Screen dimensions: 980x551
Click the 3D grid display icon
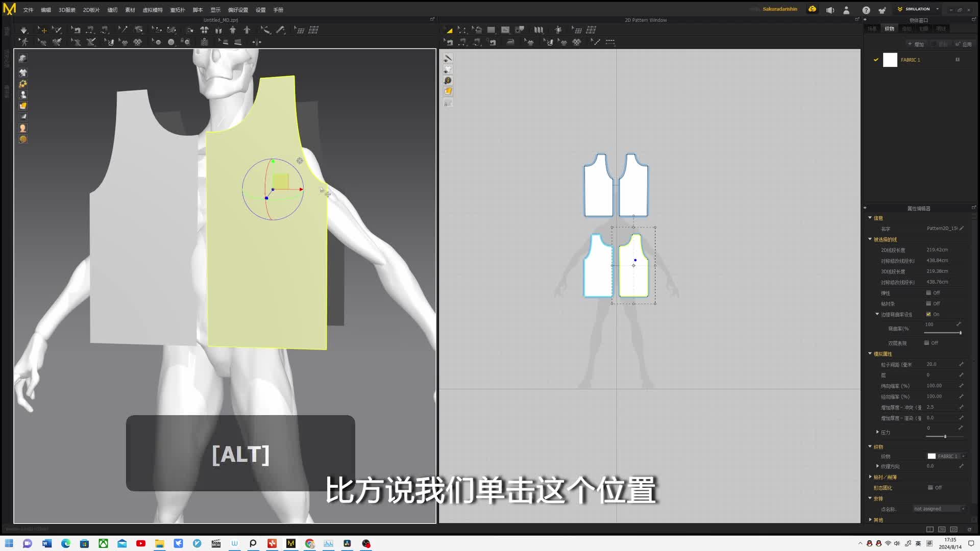[x=313, y=30]
